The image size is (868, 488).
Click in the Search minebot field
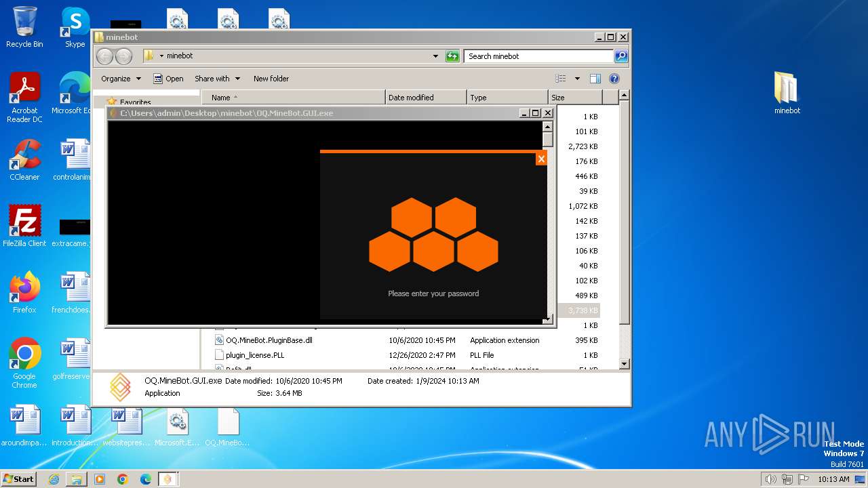[539, 56]
